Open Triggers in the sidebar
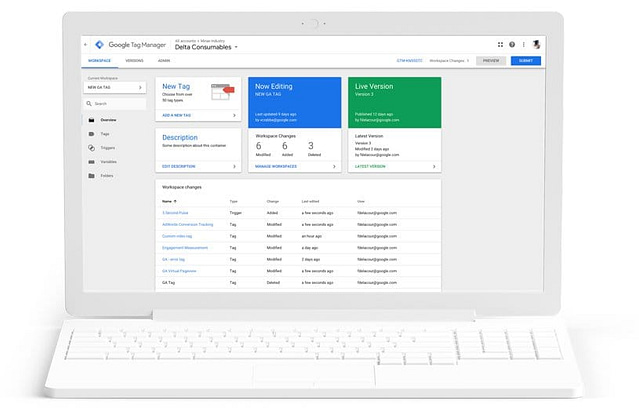 coord(108,148)
